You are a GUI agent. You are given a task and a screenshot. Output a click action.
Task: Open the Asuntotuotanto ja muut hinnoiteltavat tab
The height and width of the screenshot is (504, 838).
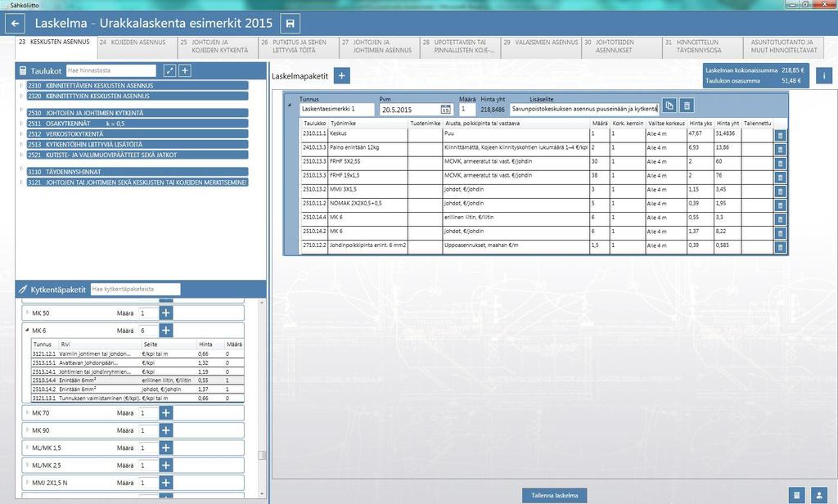pyautogui.click(x=783, y=47)
